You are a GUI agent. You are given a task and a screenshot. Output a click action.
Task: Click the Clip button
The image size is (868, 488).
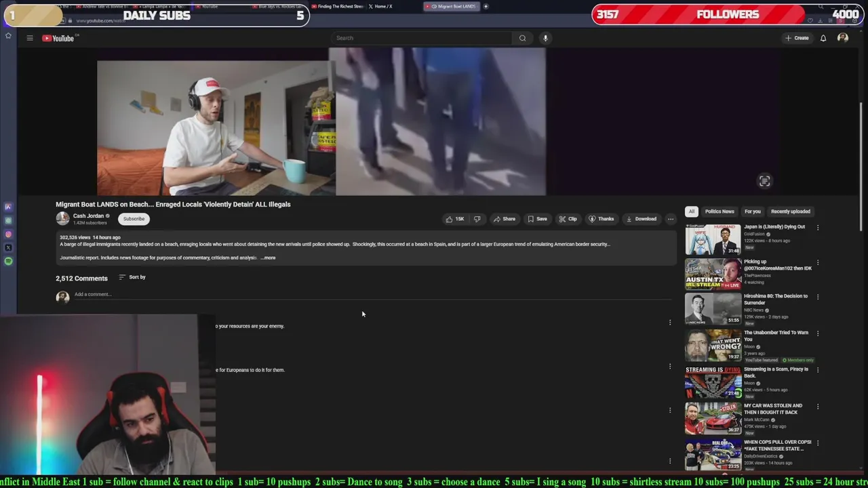point(568,219)
